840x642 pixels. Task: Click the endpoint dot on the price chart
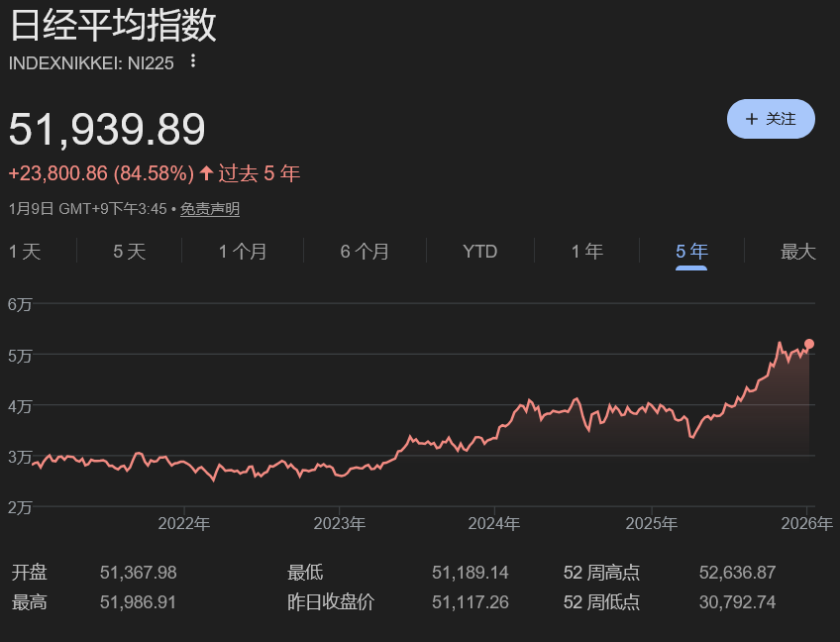click(808, 343)
